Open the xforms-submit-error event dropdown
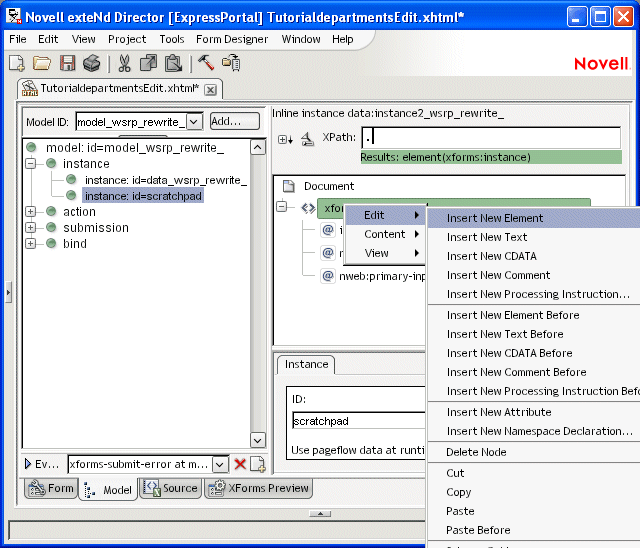 [220, 464]
